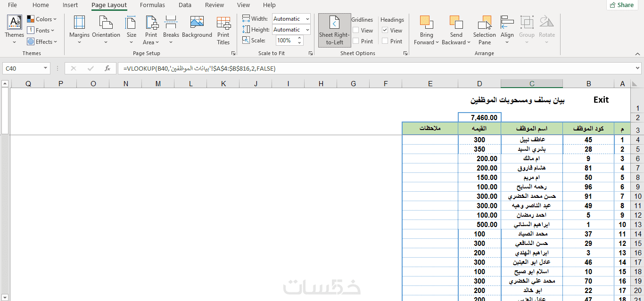Toggle Gridlines View checkbox

pos(356,30)
